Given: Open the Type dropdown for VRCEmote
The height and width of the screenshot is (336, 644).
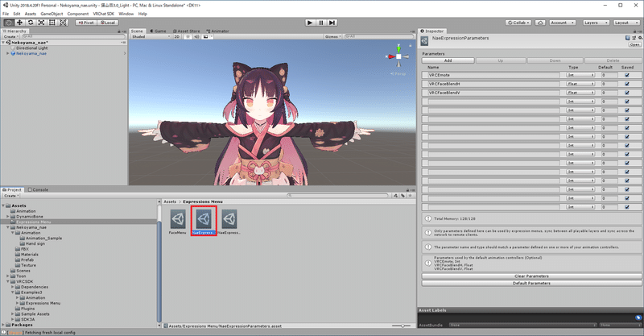Looking at the screenshot, I should coord(580,75).
